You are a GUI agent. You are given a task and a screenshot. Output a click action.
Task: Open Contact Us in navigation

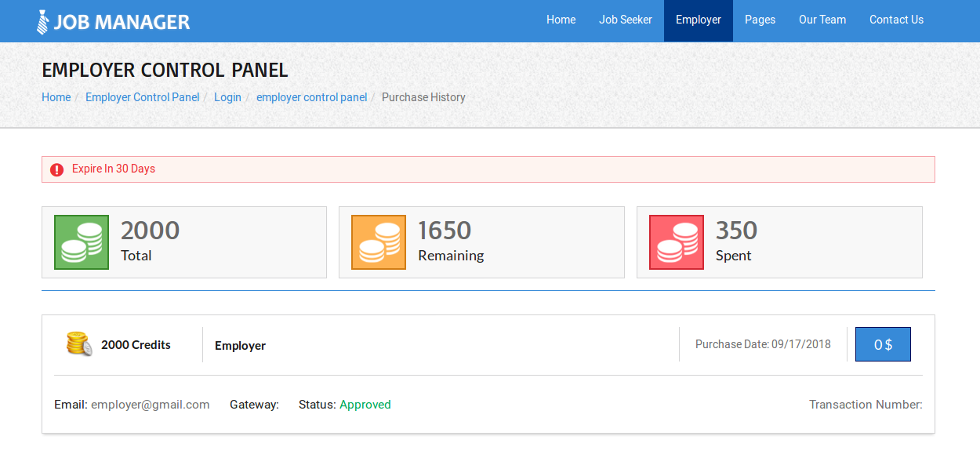coord(897,20)
